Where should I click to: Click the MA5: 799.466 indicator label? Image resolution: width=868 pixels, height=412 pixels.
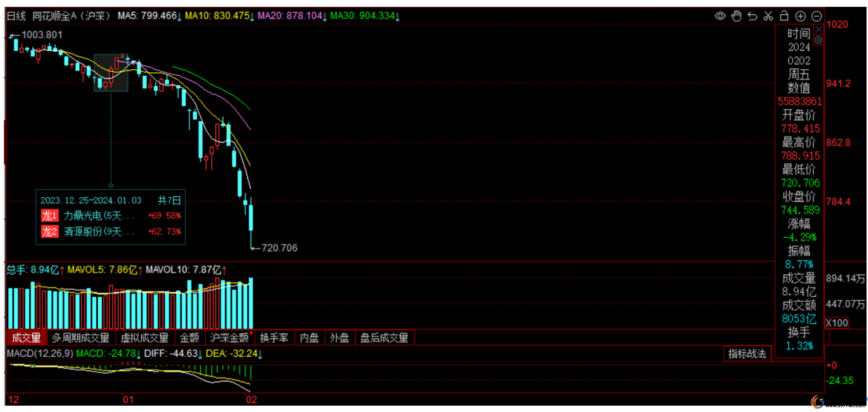pos(150,16)
